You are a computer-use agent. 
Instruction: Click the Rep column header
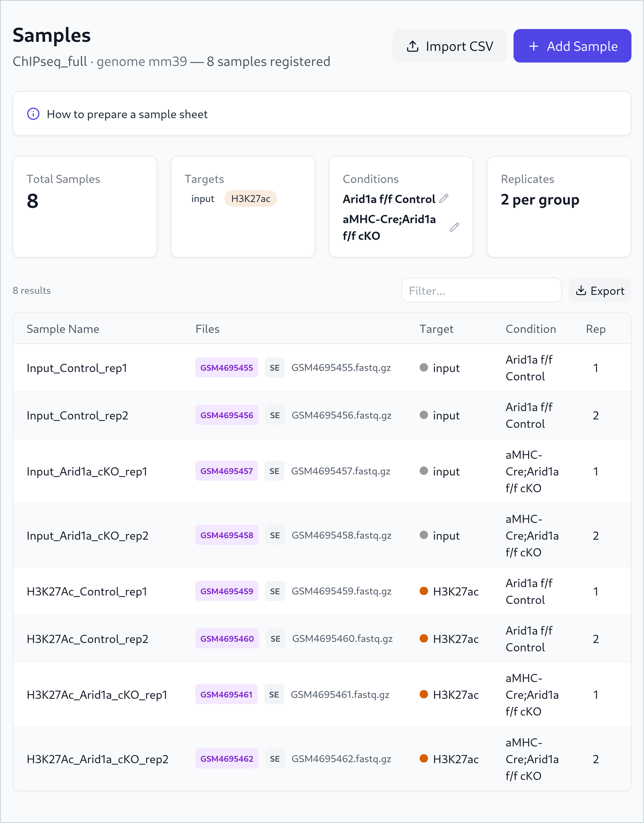tap(595, 329)
